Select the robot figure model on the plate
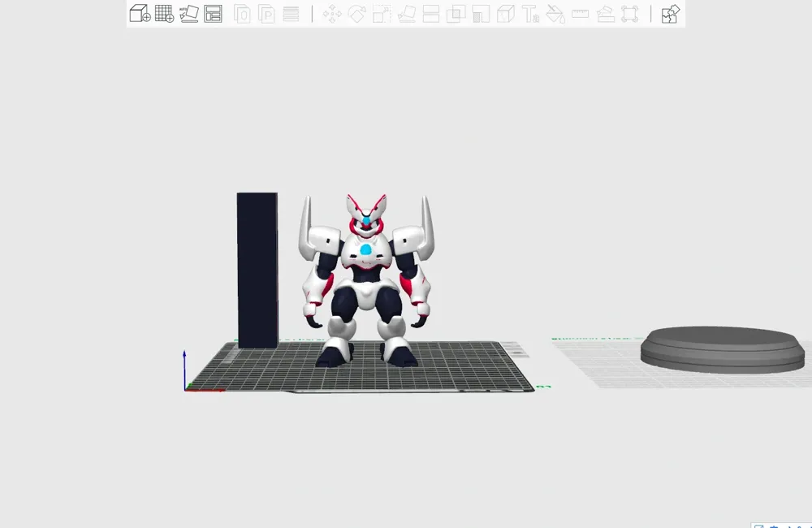812x528 pixels. click(367, 279)
